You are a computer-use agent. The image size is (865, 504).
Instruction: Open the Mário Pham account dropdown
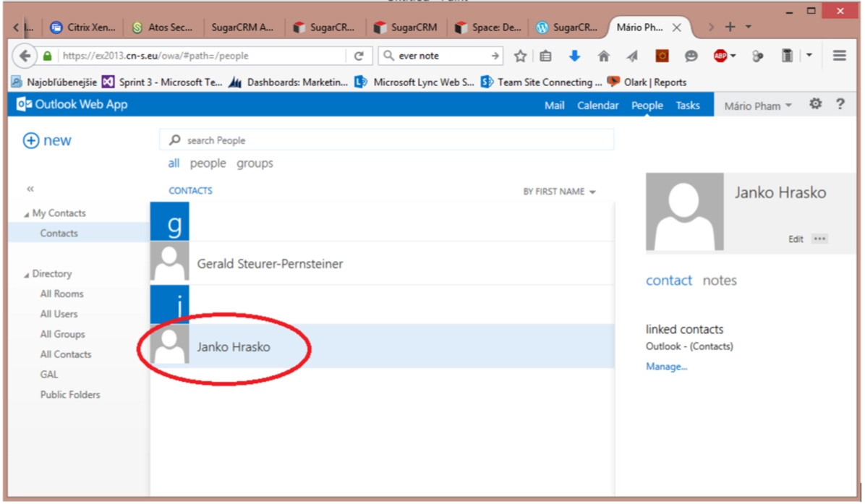[758, 106]
